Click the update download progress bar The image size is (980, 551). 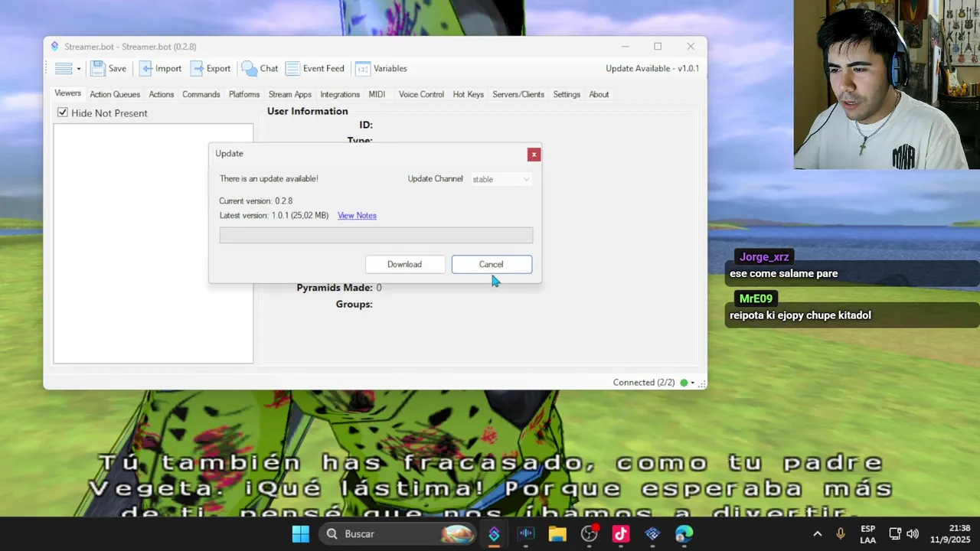click(x=376, y=235)
